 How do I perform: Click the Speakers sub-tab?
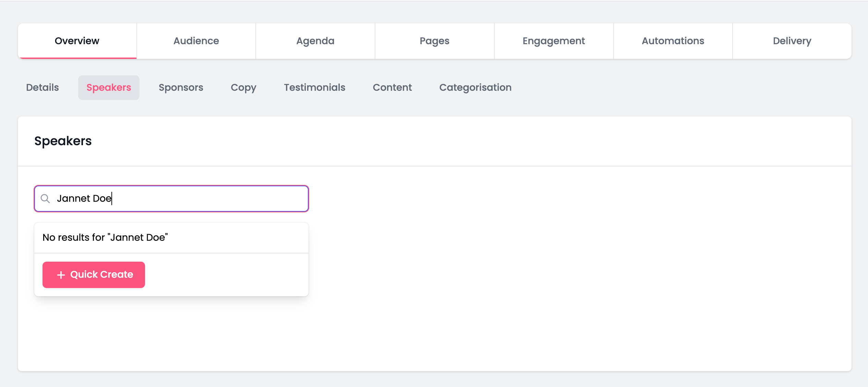[x=109, y=88]
